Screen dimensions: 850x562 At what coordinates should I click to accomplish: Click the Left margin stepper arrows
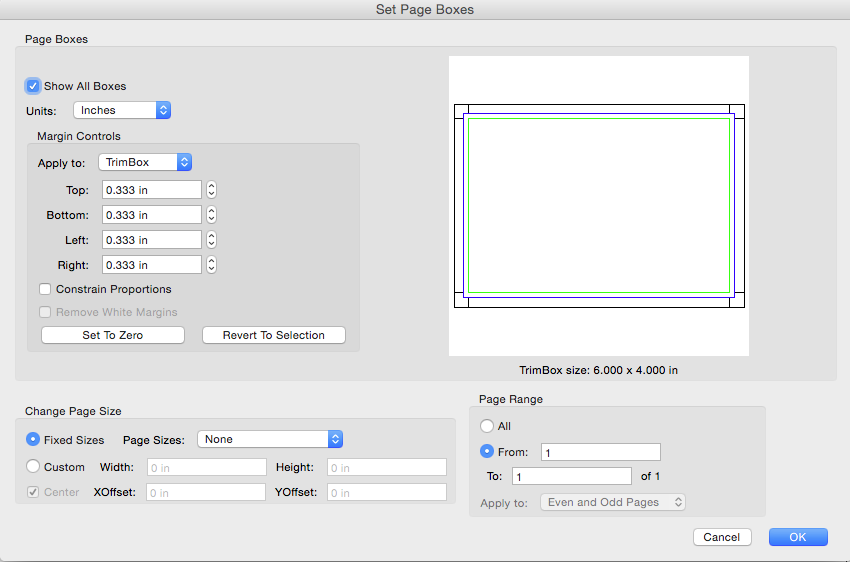point(211,240)
